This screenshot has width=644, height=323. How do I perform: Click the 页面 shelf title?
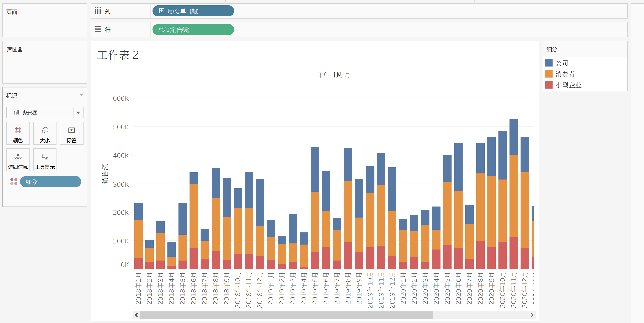[12, 12]
